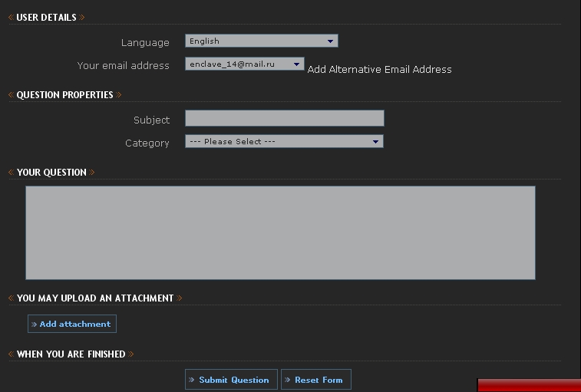Image resolution: width=581 pixels, height=392 pixels.
Task: Click Add Alternative Email Address link
Action: [x=379, y=69]
